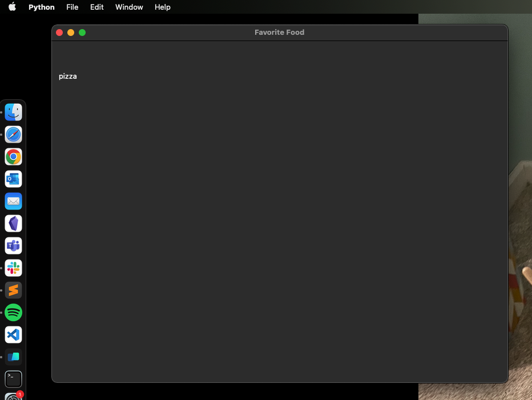Open Terminal from the dock
Image resolution: width=532 pixels, height=400 pixels.
coord(13,379)
